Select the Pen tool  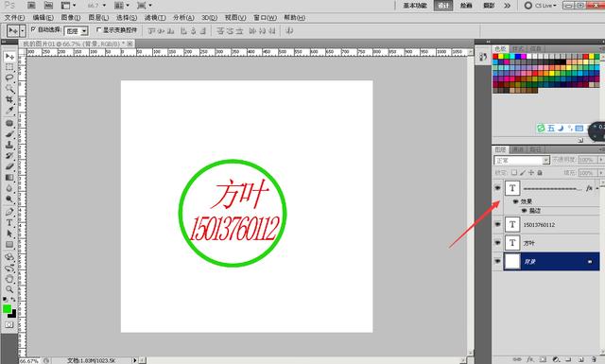click(9, 212)
